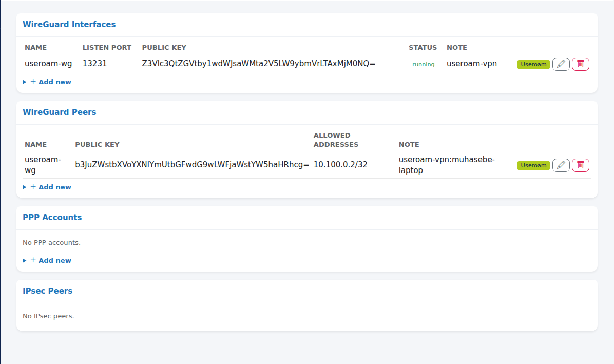Expand Add new under WireGuard Interfaces

[47, 82]
